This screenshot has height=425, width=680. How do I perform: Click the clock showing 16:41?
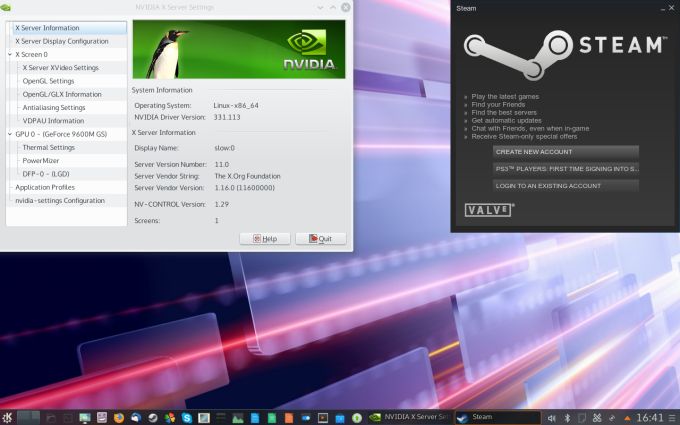(650, 418)
